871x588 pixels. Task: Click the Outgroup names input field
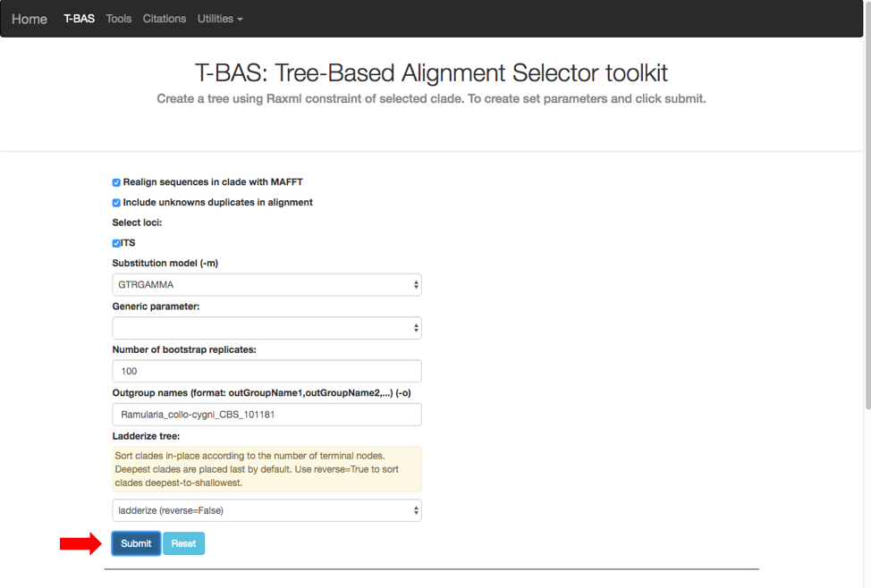[x=266, y=415]
